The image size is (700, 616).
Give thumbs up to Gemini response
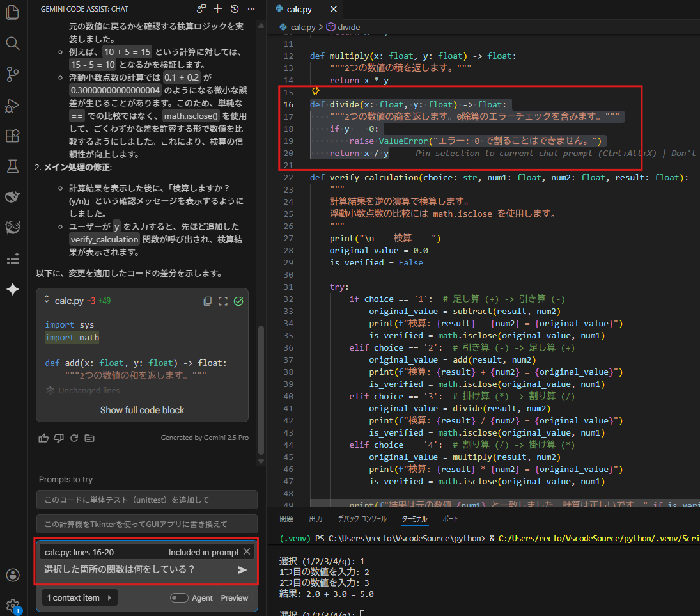coord(43,438)
